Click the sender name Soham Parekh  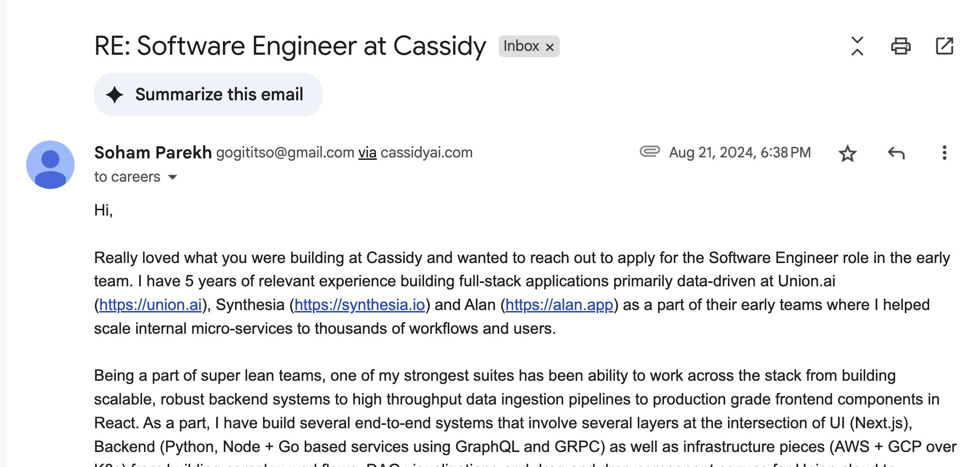(153, 153)
